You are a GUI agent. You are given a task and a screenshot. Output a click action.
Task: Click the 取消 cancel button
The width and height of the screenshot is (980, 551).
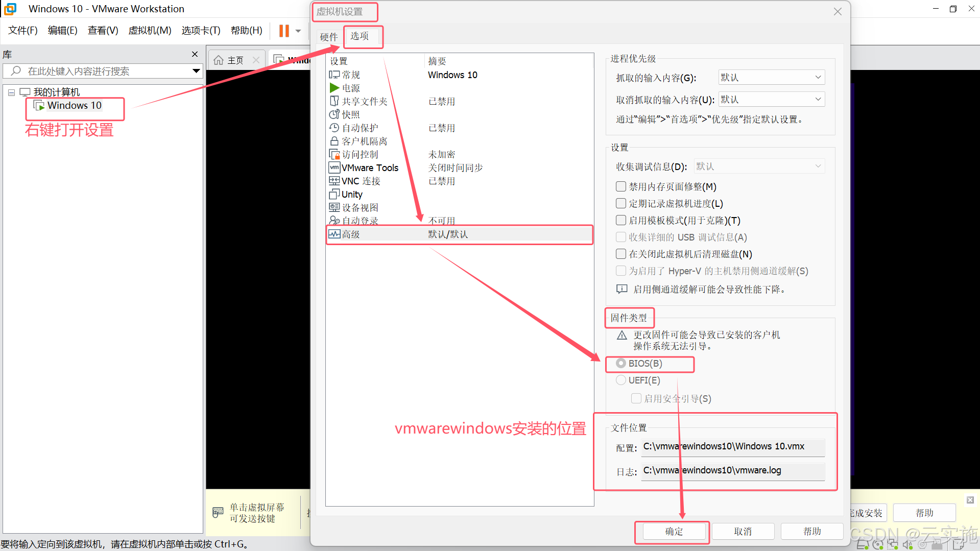(x=743, y=532)
